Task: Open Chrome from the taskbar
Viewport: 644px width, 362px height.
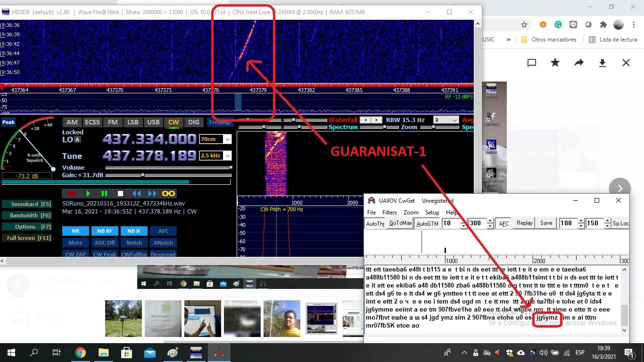Action: (x=80, y=353)
